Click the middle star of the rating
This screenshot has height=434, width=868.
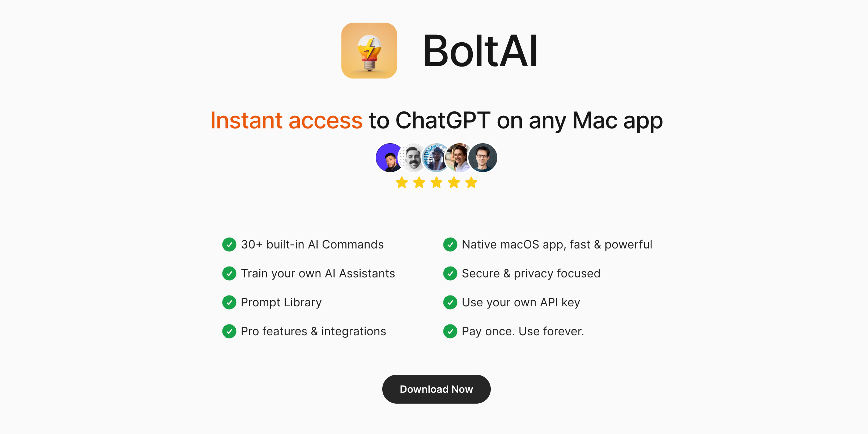[x=437, y=182]
